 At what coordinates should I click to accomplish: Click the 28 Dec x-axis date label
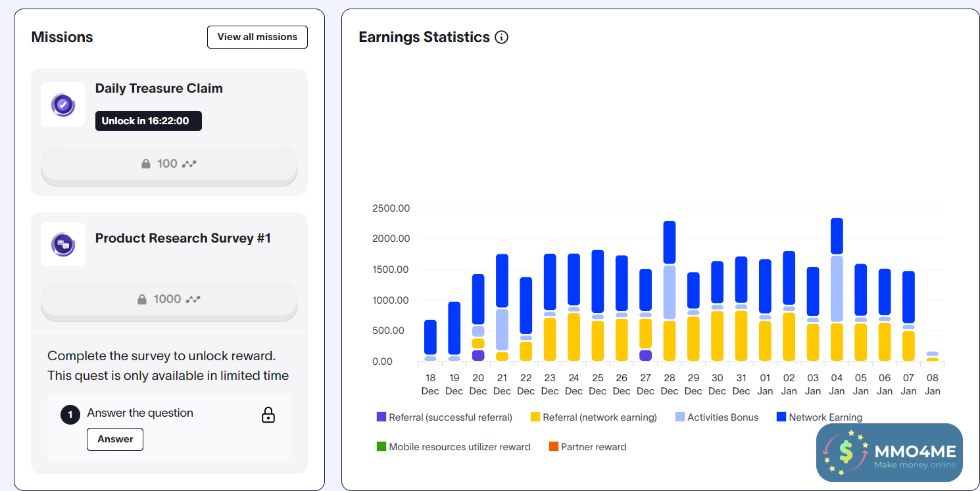pyautogui.click(x=670, y=385)
